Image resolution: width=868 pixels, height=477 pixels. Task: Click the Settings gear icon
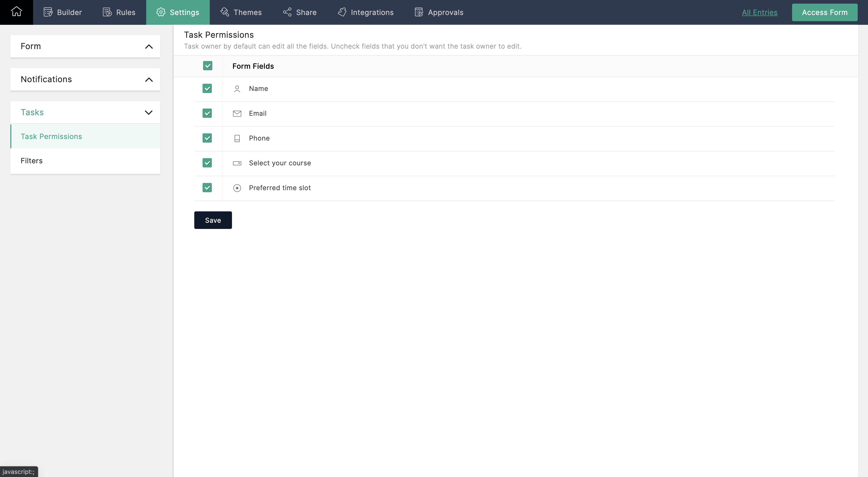pyautogui.click(x=161, y=12)
